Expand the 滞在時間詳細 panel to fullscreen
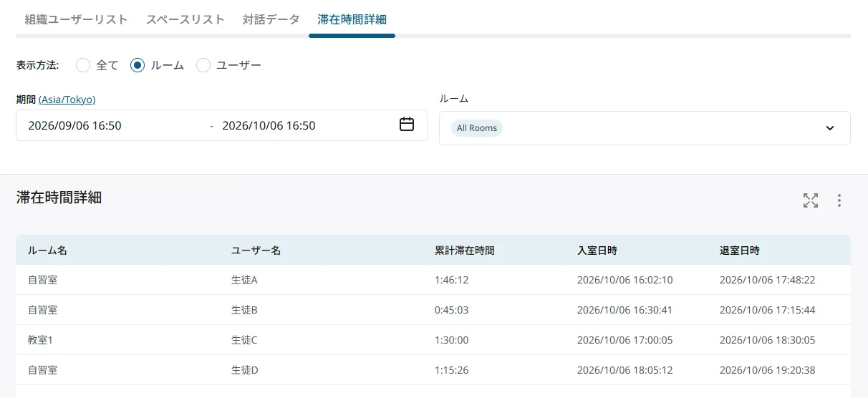The image size is (868, 398). coord(811,200)
